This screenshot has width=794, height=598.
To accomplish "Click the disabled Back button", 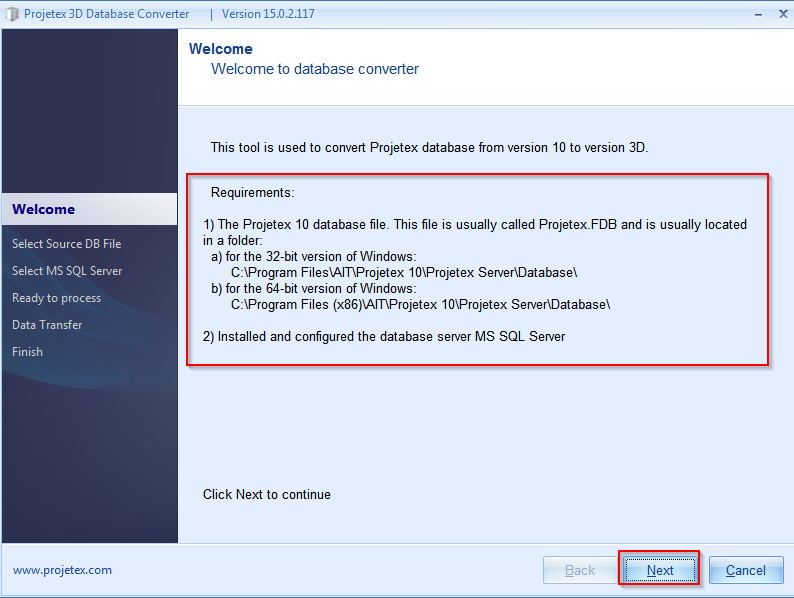I will tap(580, 570).
